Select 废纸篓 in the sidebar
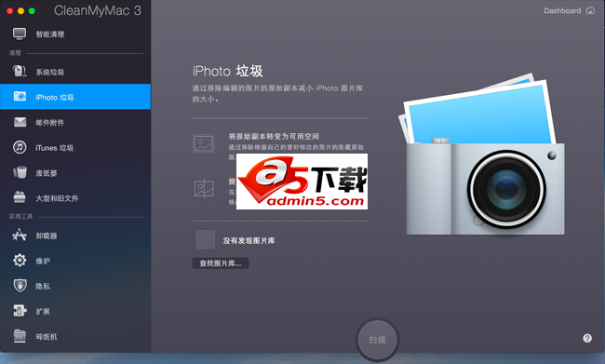The height and width of the screenshot is (364, 605). (75, 173)
